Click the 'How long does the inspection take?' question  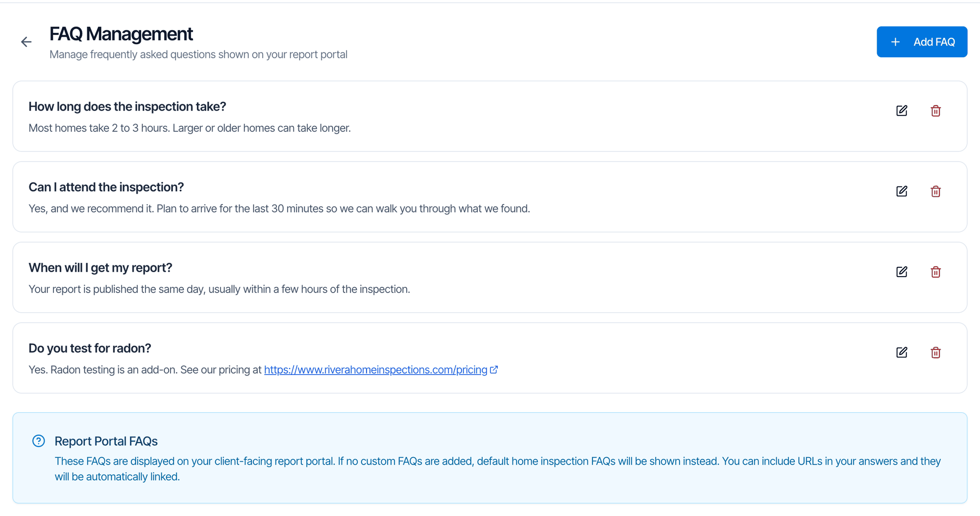(127, 107)
